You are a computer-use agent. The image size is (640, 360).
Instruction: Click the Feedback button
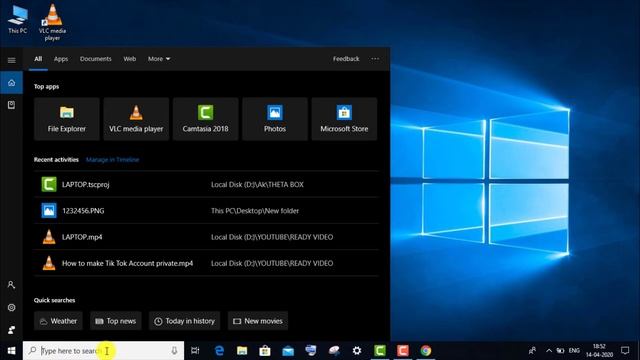click(x=346, y=59)
